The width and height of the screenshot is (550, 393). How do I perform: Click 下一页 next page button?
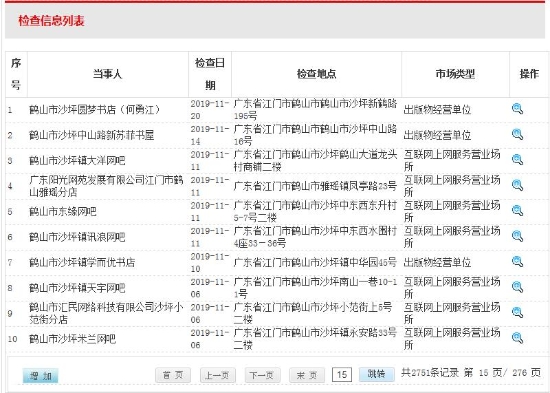point(262,375)
